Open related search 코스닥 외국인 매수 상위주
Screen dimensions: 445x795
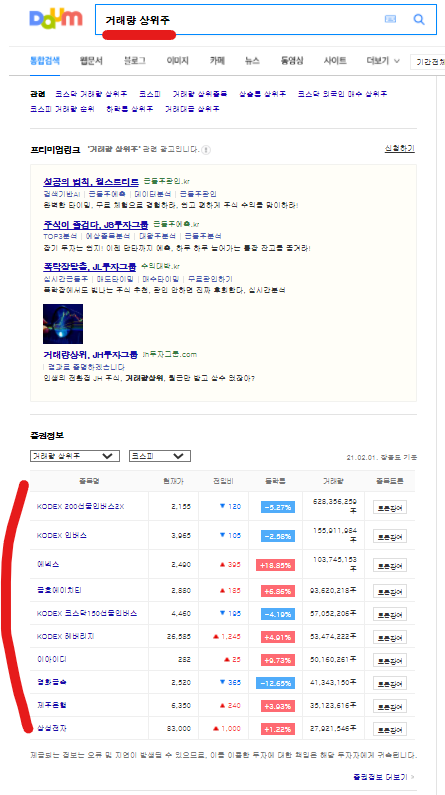[x=343, y=94]
